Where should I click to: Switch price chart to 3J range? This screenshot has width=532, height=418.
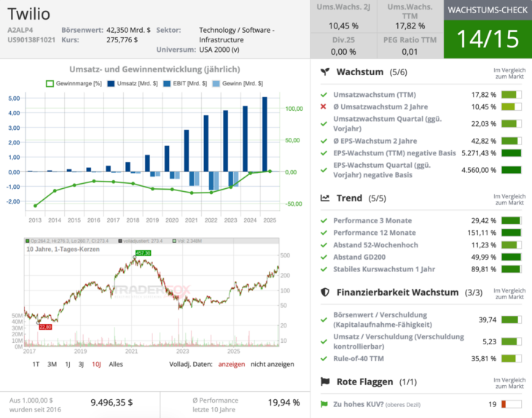click(x=81, y=364)
